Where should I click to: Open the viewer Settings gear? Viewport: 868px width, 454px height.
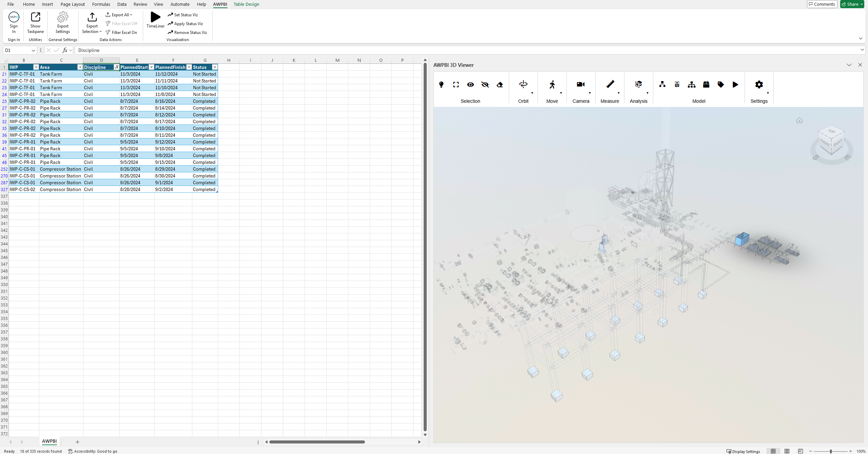(759, 84)
